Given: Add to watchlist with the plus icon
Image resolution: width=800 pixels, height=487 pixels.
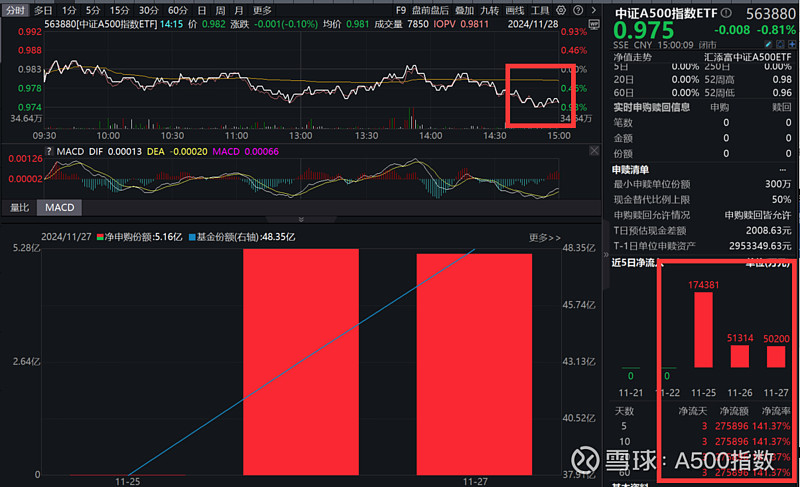Looking at the screenshot, I should pos(792,45).
